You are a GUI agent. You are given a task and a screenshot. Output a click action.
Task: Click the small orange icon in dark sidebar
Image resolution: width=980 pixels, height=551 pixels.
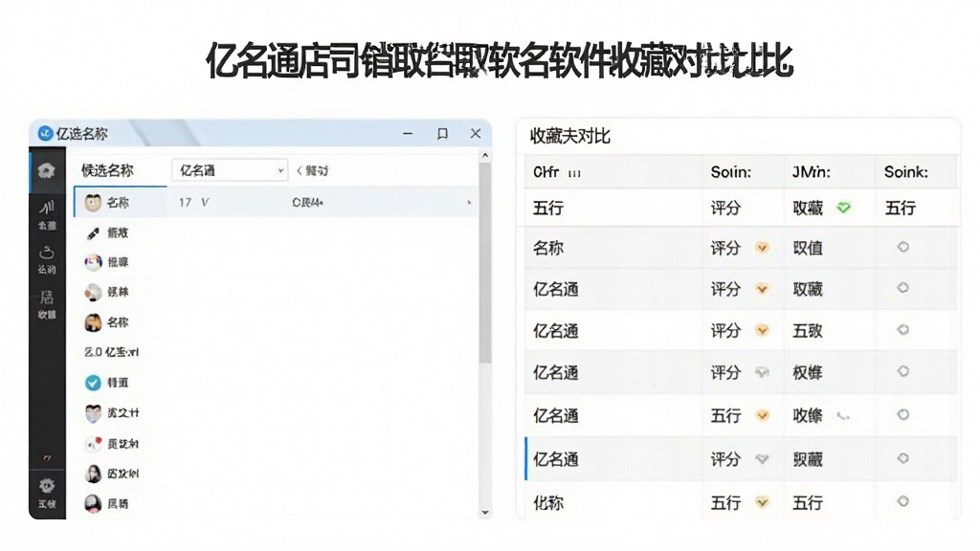point(47,458)
